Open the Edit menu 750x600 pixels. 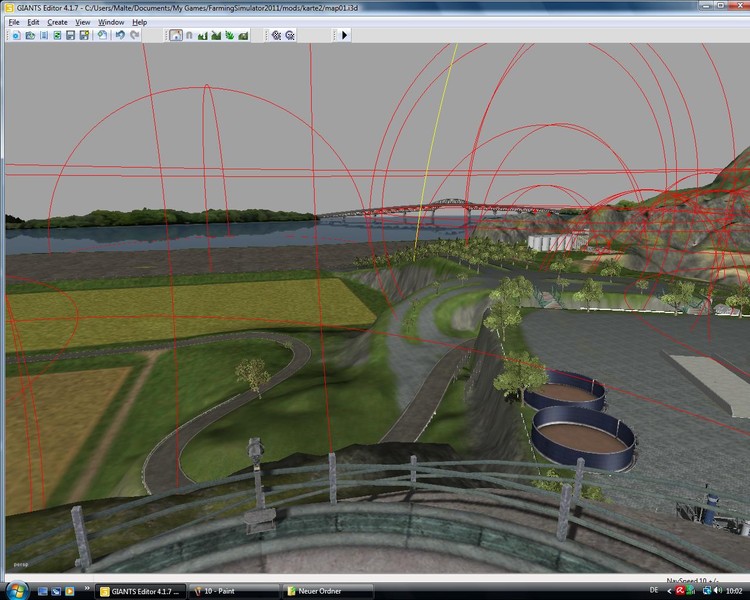click(33, 22)
